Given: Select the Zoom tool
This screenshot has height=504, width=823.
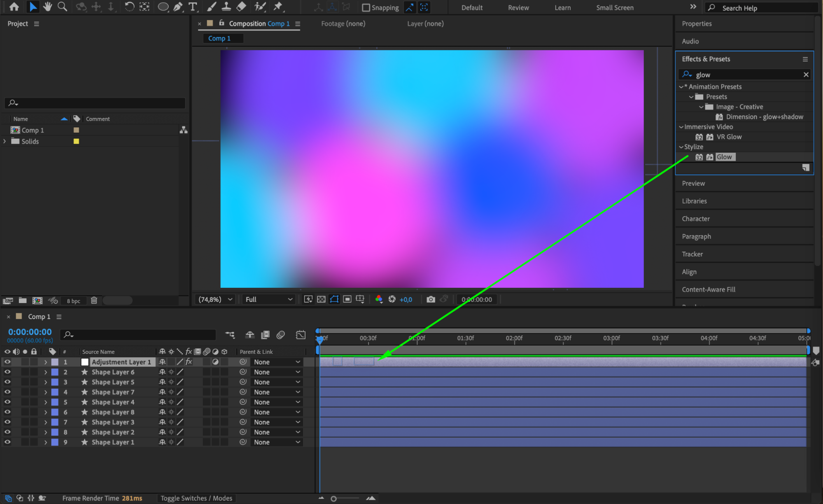Looking at the screenshot, I should pos(62,7).
